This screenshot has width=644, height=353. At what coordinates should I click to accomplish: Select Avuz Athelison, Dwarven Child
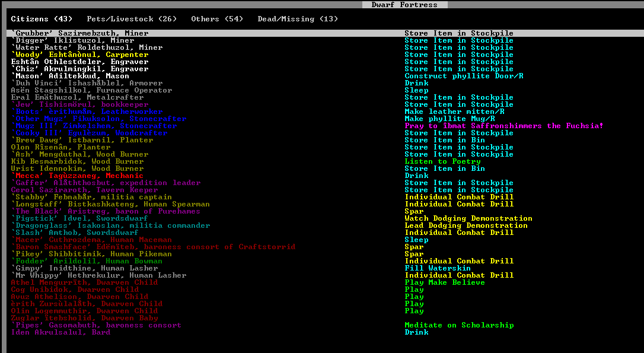[79, 297]
